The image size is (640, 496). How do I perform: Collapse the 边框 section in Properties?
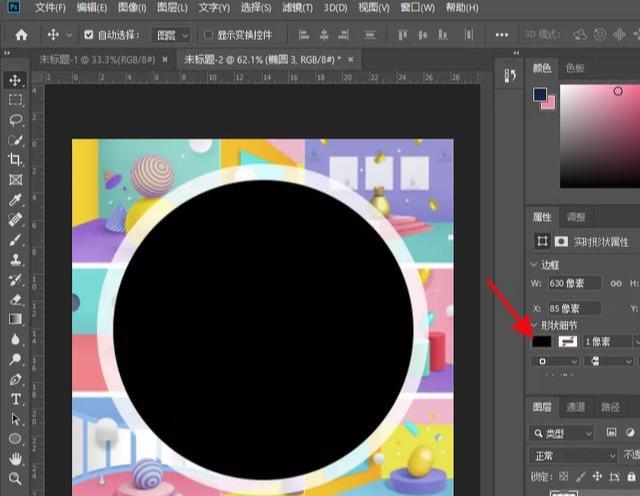(x=534, y=264)
